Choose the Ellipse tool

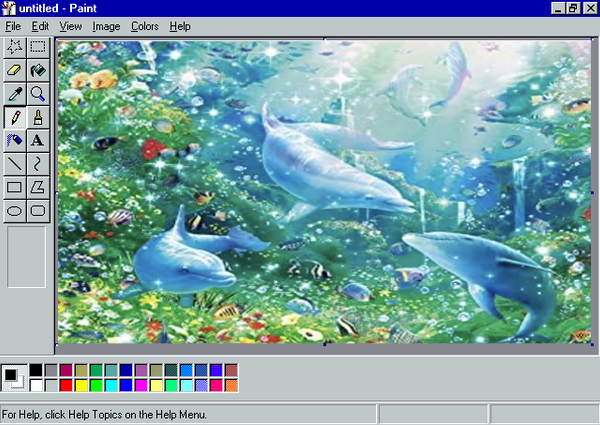[15, 211]
